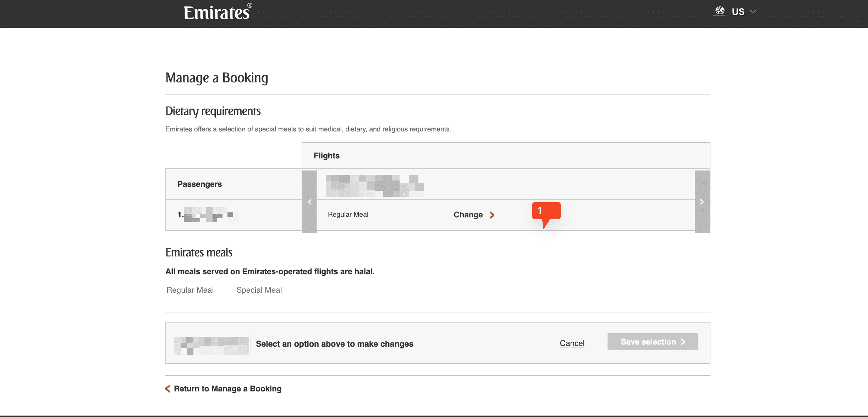Click the Regular Meal cell text
The height and width of the screenshot is (417, 868).
point(348,215)
